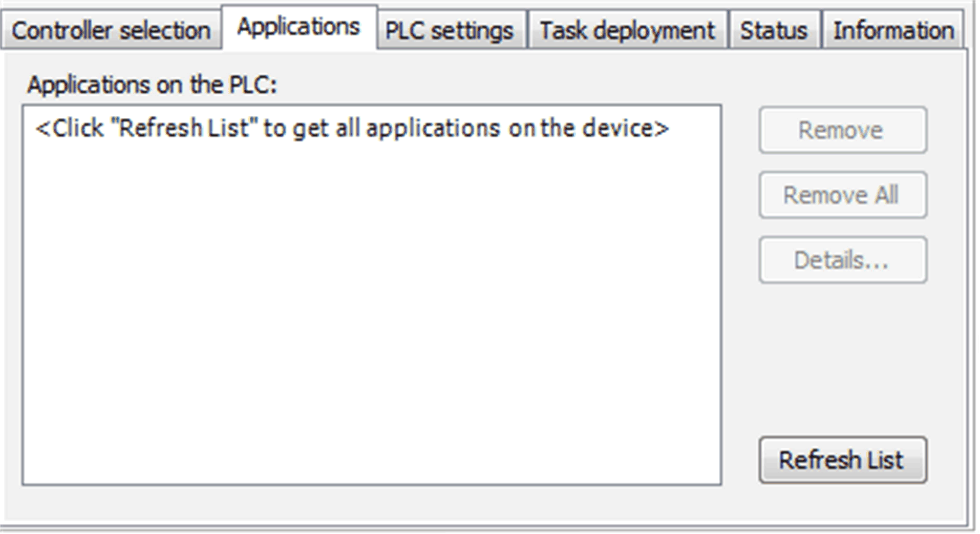Configure tasks in the Task deployment tab

tap(627, 31)
